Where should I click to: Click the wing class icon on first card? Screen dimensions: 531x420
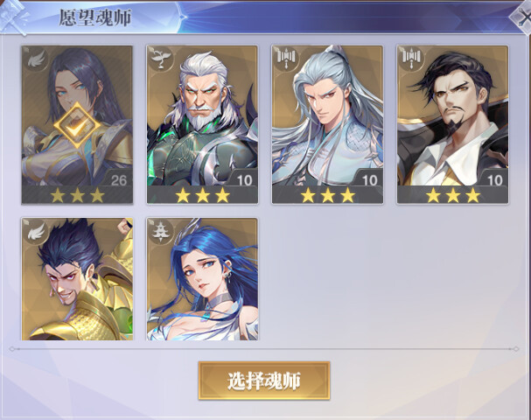[36, 60]
